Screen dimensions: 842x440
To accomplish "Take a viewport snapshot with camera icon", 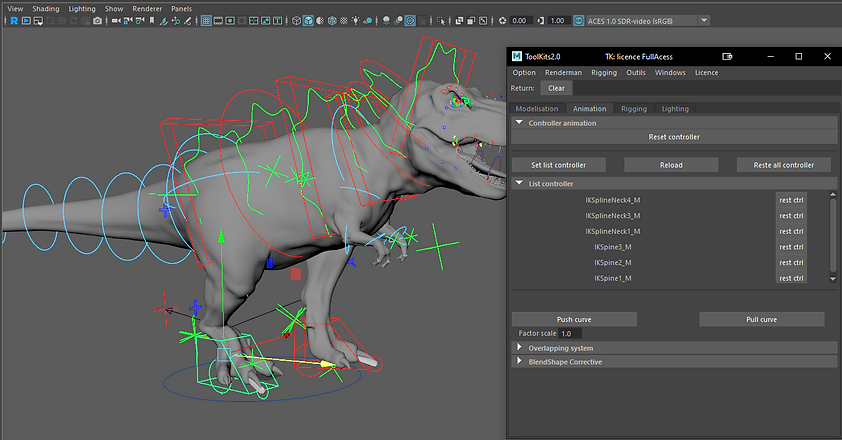I will [97, 21].
